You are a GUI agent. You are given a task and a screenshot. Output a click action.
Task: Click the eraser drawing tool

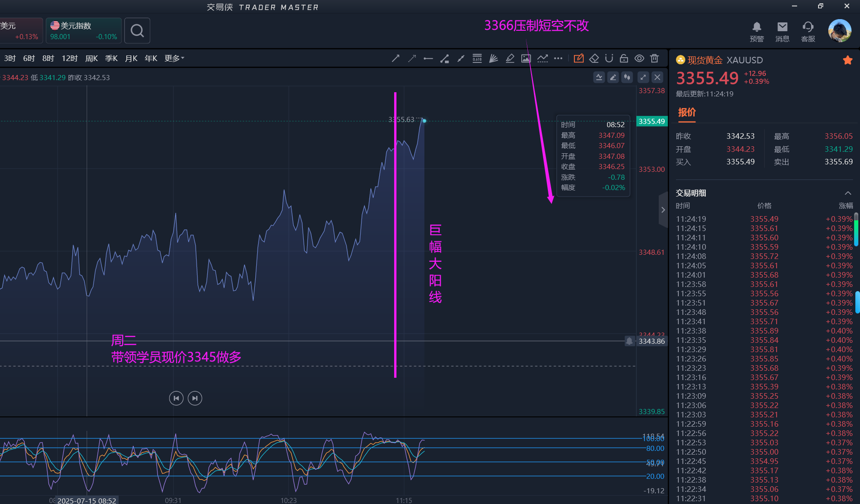pyautogui.click(x=594, y=58)
